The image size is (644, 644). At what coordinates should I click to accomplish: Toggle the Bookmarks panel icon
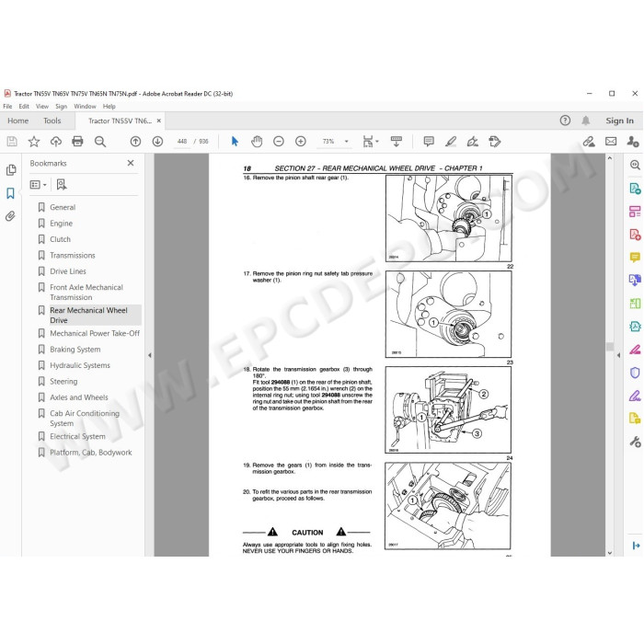[x=10, y=193]
